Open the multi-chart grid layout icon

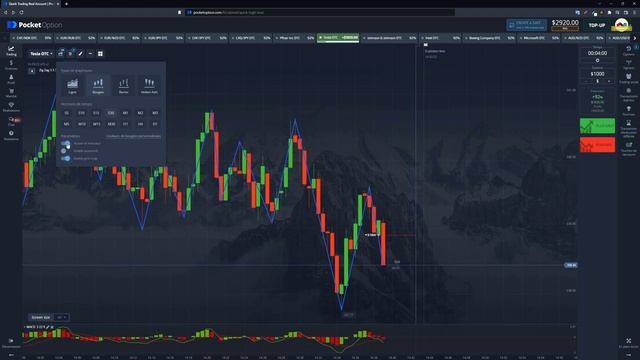pos(100,53)
